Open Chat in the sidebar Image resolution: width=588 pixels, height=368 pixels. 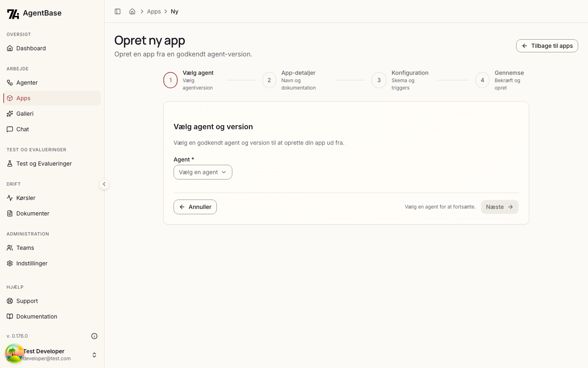point(52,129)
